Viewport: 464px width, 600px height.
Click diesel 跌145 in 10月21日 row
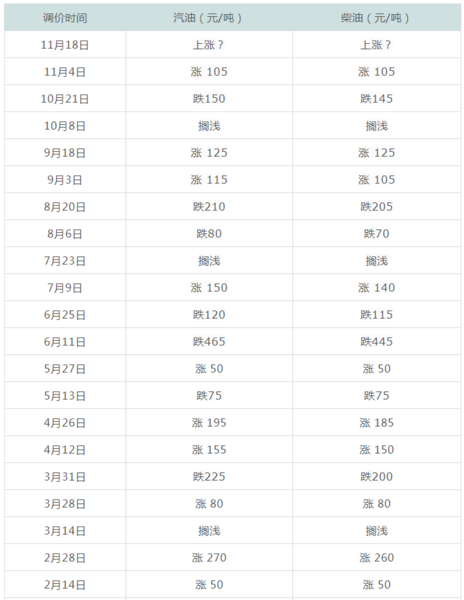pyautogui.click(x=376, y=99)
